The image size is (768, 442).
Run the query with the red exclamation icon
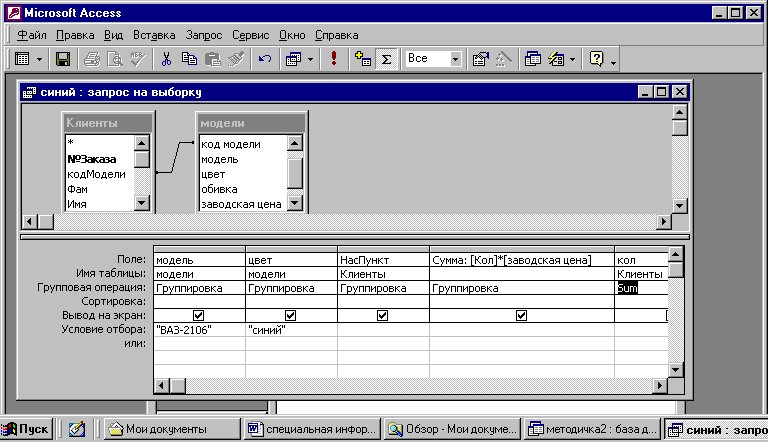[x=334, y=59]
